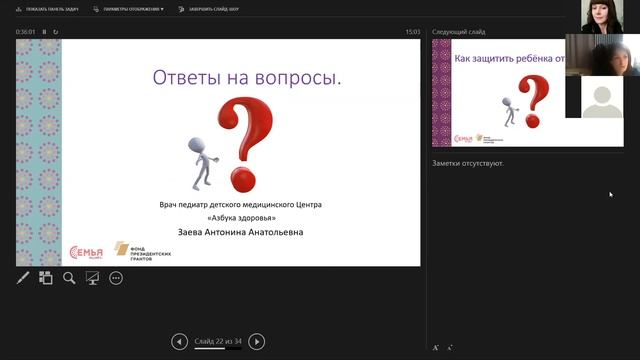
Task: Click the slide progress bar under the counter
Action: pos(218,349)
